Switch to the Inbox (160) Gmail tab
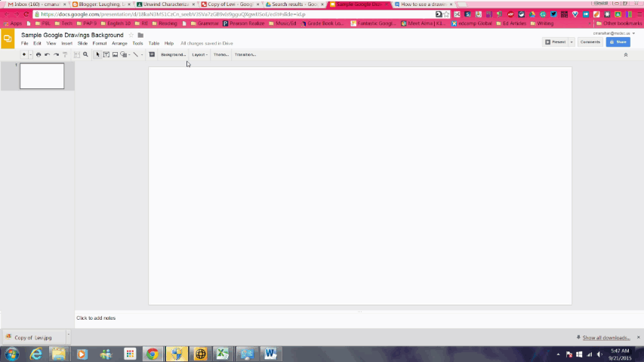The height and width of the screenshot is (362, 644). click(35, 4)
